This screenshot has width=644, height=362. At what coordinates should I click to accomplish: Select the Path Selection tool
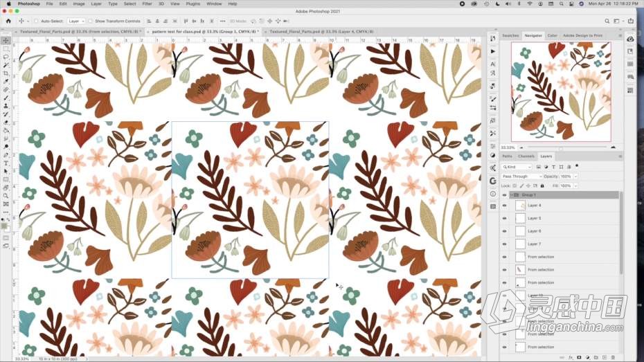pos(6,172)
